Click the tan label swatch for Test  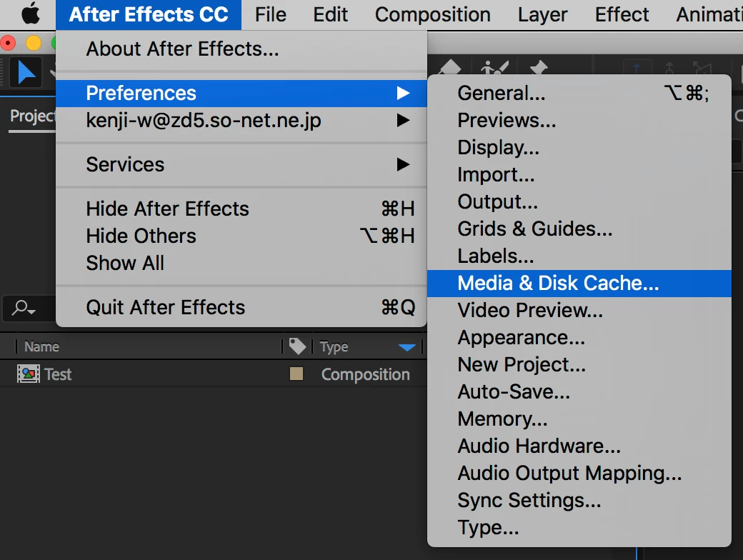pos(296,374)
